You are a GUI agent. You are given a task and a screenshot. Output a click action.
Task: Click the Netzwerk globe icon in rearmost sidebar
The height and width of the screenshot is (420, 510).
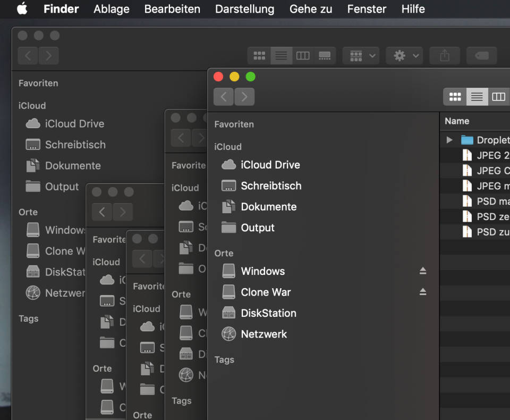(33, 293)
